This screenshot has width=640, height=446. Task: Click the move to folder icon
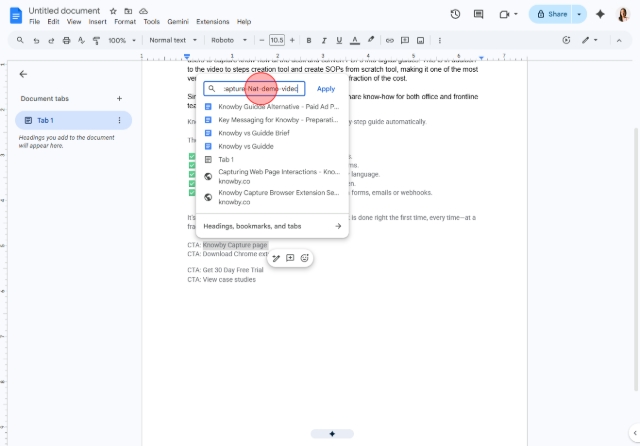click(128, 11)
